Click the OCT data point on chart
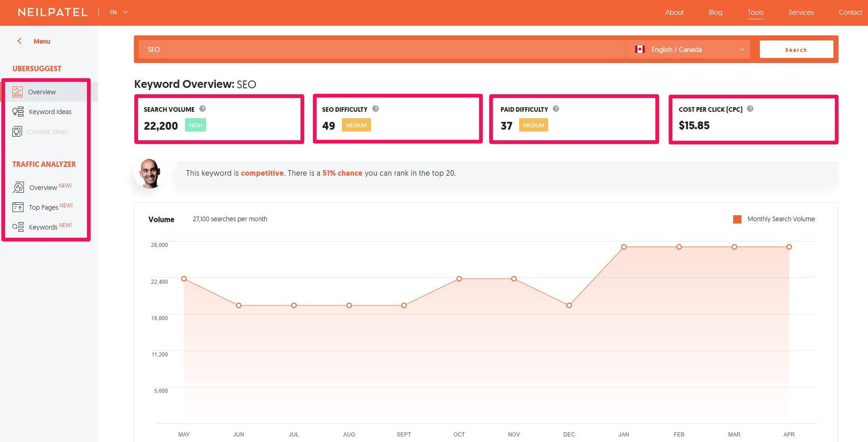The width and height of the screenshot is (868, 442). [459, 279]
